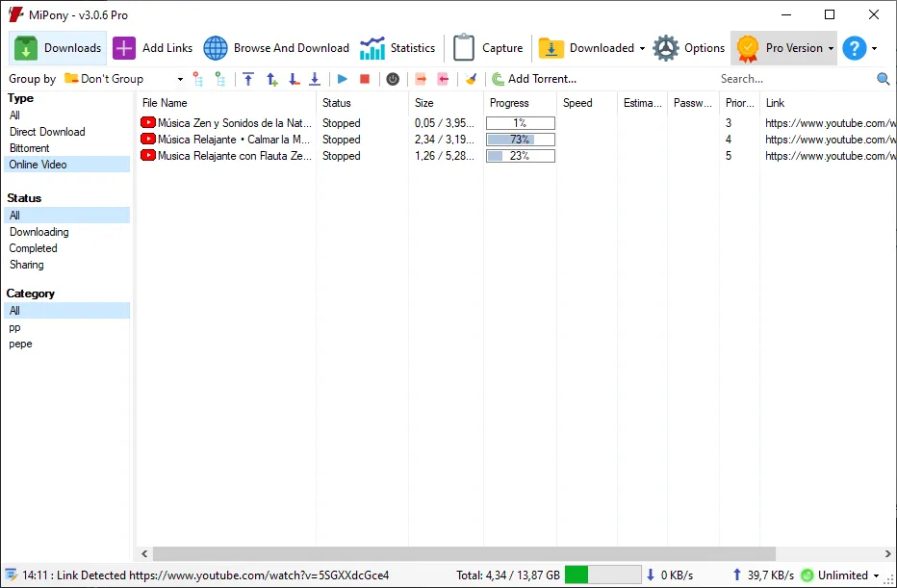Screen dimensions: 897x588
Task: Expand the Pro Version dropdown arrow
Action: coord(831,49)
